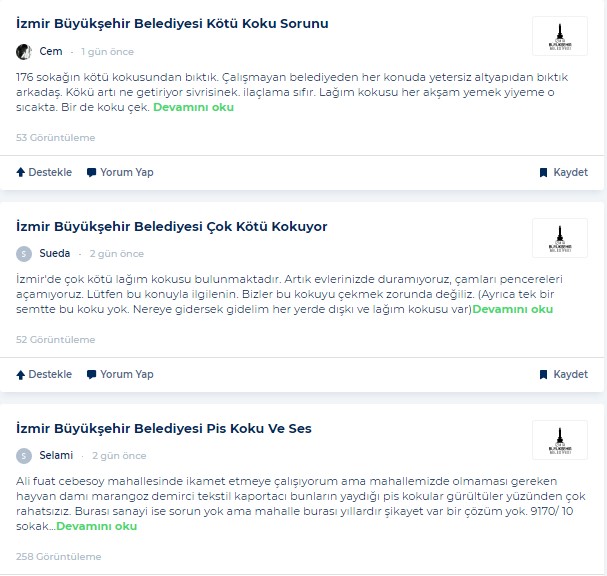This screenshot has height=576, width=607.
Task: Open İzmir Belediyesi logo on first post
Action: 560,36
